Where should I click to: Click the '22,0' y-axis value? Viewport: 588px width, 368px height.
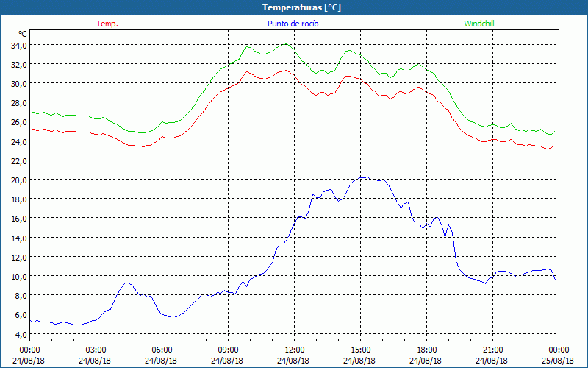point(19,161)
